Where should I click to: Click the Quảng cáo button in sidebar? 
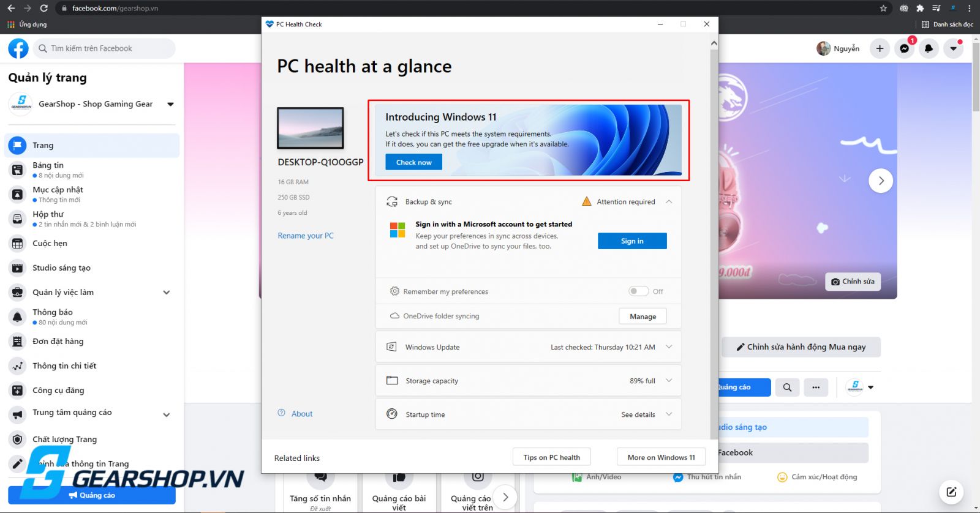click(x=92, y=495)
